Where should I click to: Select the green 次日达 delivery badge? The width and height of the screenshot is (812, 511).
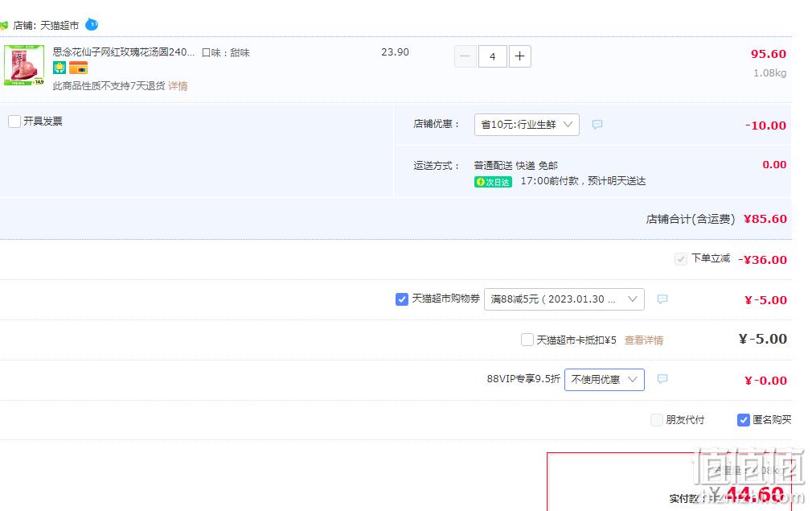(493, 182)
